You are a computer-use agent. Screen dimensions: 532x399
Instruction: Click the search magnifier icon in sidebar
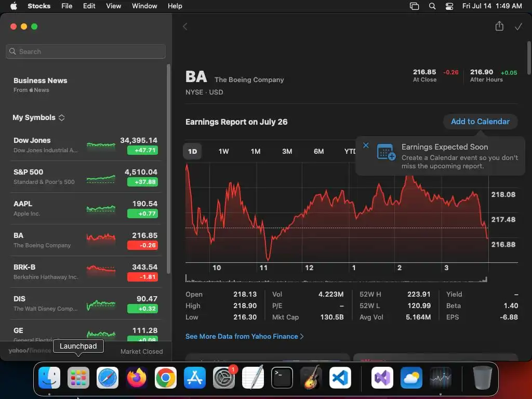(x=12, y=51)
